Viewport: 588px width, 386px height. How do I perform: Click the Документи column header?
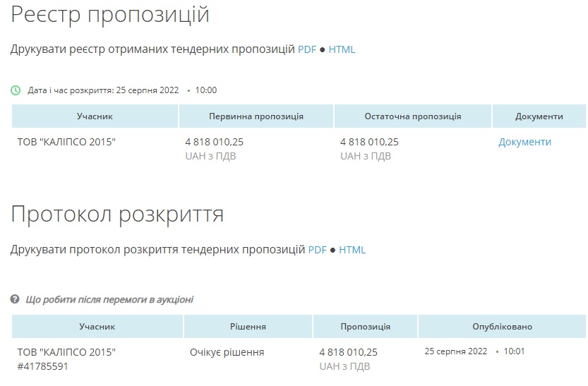click(x=539, y=116)
